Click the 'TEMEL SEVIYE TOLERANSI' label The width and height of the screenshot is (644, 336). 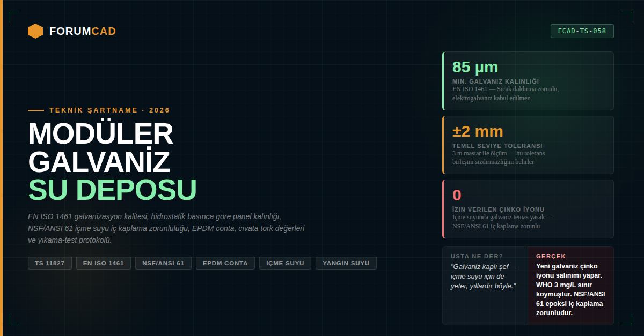pyautogui.click(x=497, y=146)
